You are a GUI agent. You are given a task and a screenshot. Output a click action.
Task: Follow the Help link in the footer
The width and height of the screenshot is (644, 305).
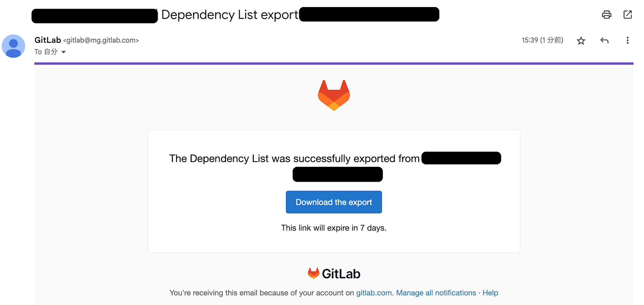point(490,293)
